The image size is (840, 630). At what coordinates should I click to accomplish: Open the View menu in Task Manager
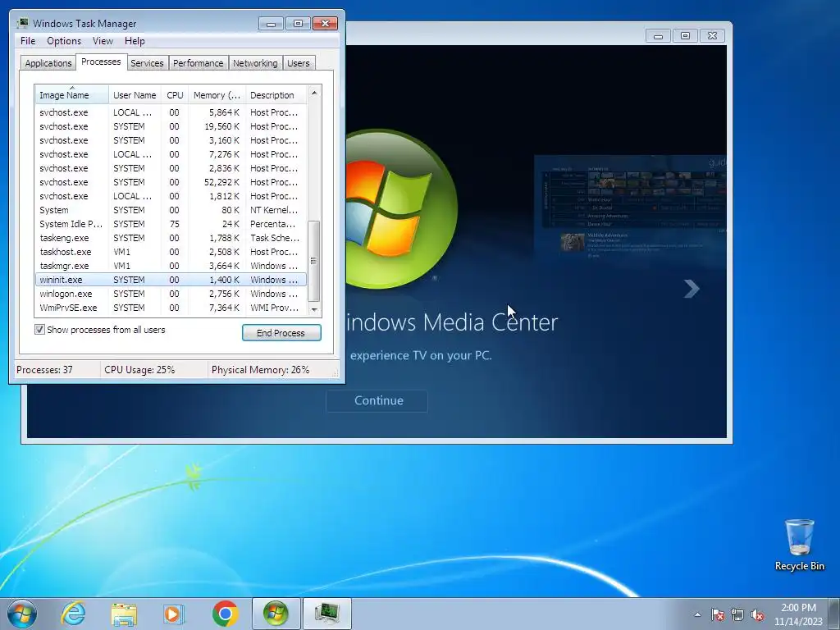(x=103, y=41)
